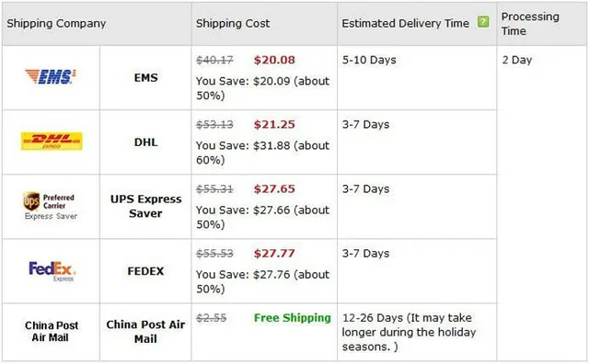Choose China Post Air Mail option name

click(x=145, y=331)
